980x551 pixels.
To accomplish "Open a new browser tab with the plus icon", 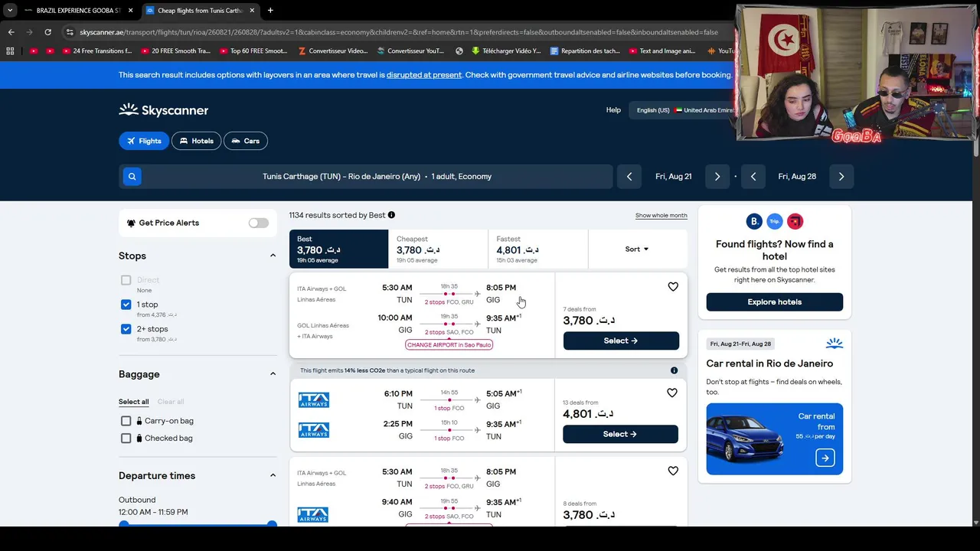I will coord(270,11).
